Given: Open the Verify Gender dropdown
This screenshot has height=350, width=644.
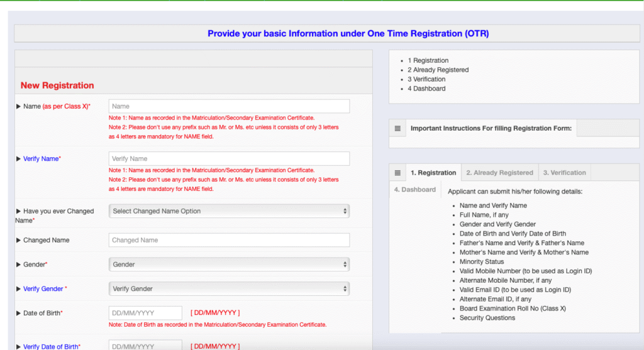Looking at the screenshot, I should 229,289.
